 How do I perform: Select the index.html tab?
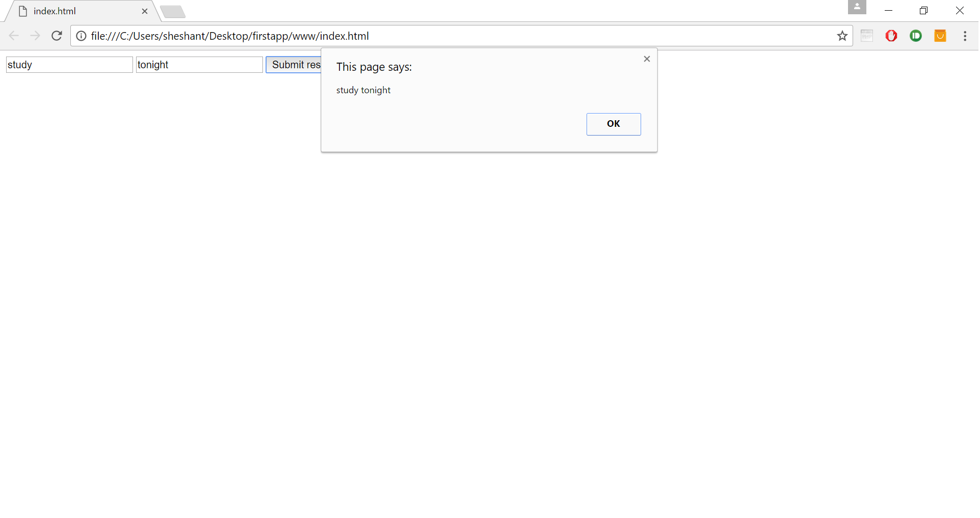point(82,11)
